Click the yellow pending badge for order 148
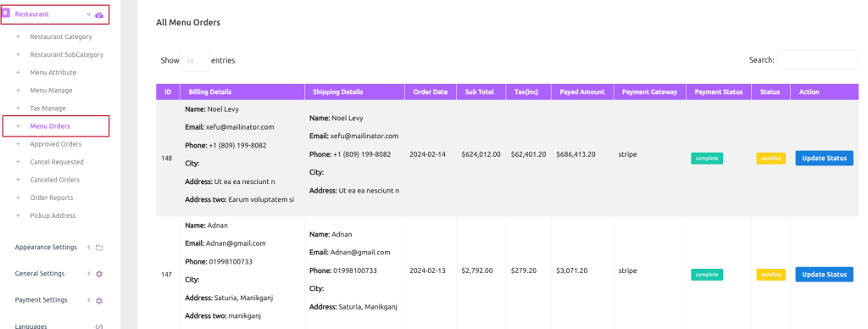868x329 pixels. 771,159
